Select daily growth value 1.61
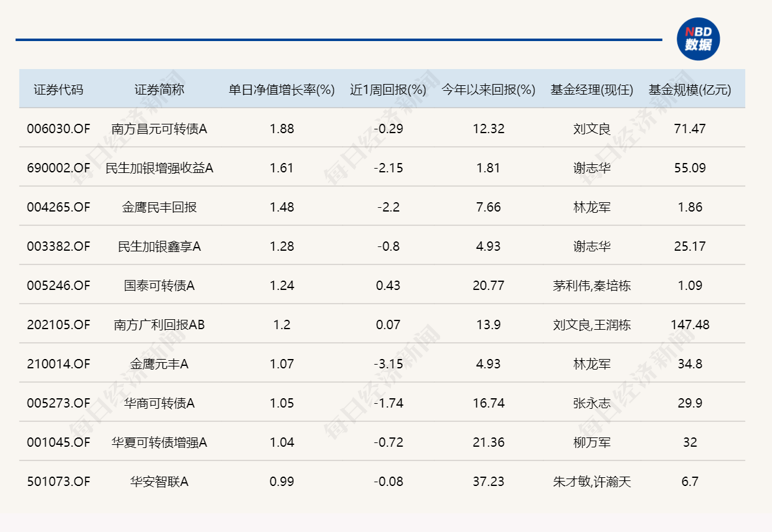This screenshot has width=772, height=532. point(282,168)
